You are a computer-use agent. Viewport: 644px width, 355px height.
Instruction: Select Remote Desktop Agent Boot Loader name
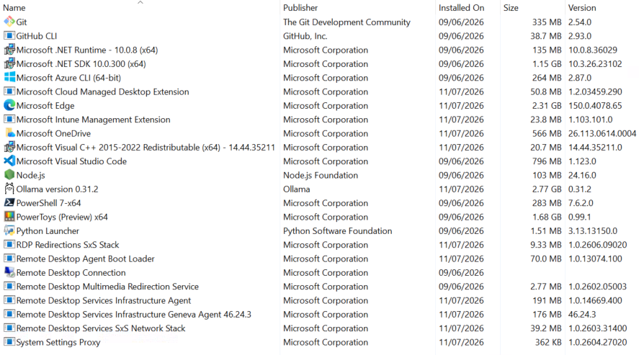86,259
